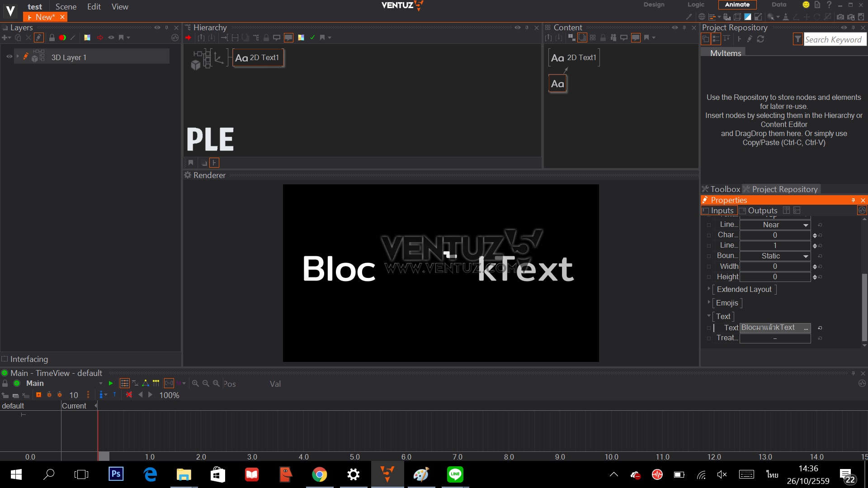Play the Main timeline animation
The width and height of the screenshot is (868, 488).
111,383
